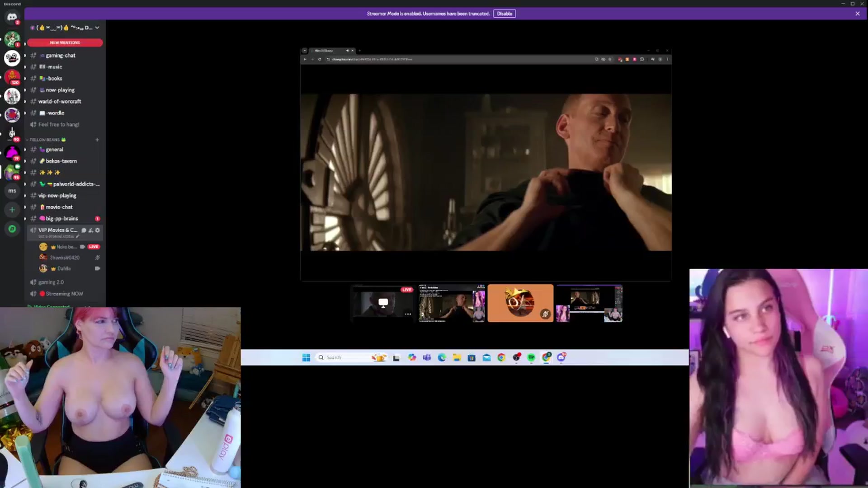The image size is (868, 488).
Task: Click the NEW MENTIONS red pill
Action: point(65,42)
